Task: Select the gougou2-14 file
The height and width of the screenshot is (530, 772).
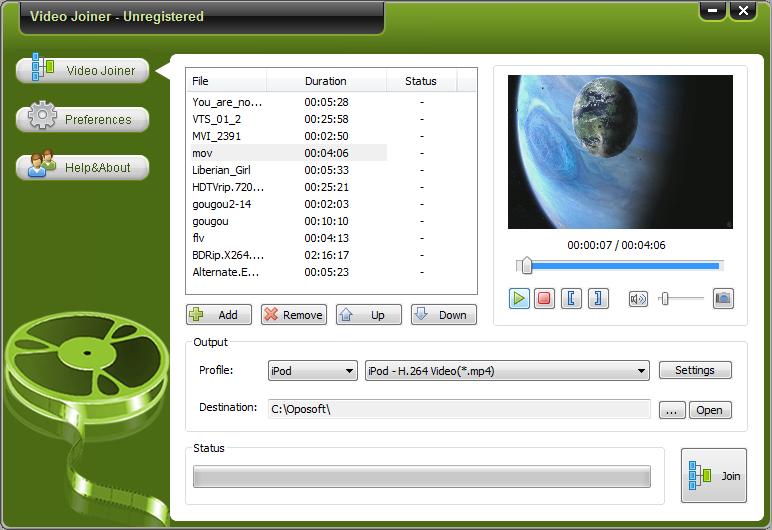Action: click(331, 204)
